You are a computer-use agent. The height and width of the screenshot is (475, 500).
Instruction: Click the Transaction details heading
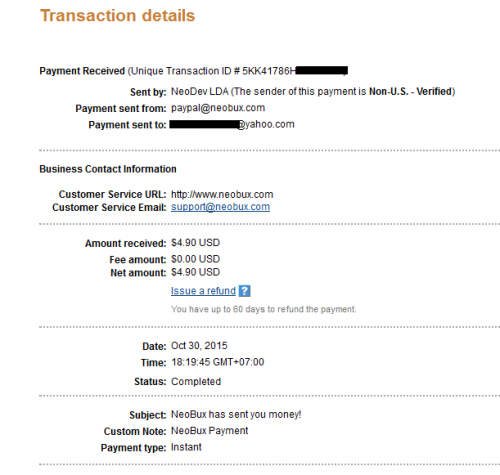click(117, 16)
